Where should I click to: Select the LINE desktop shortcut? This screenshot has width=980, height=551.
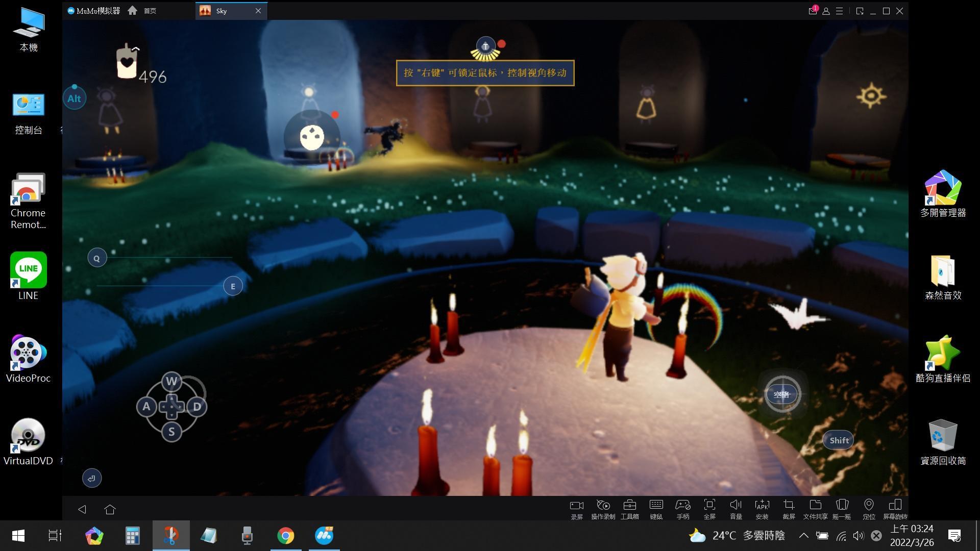29,276
